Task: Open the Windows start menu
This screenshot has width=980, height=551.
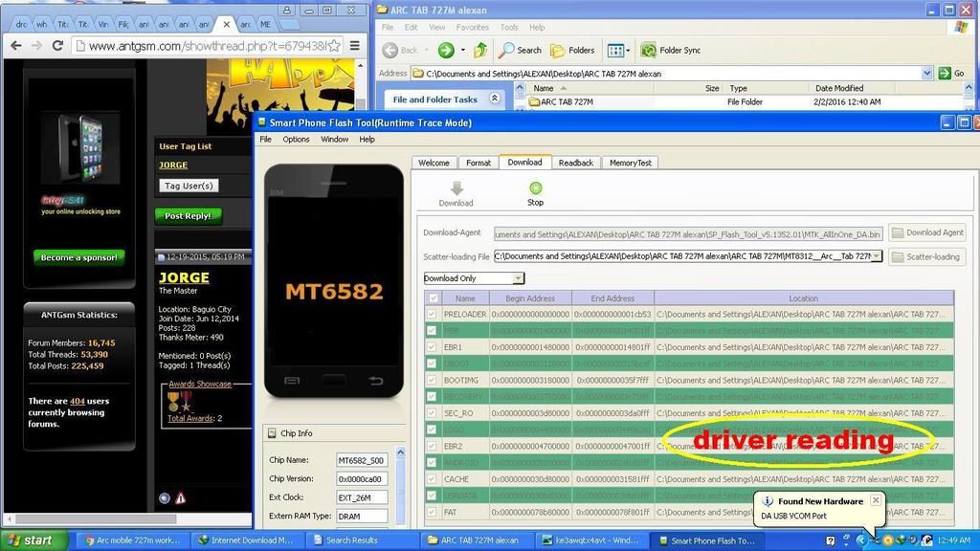Action: [33, 540]
